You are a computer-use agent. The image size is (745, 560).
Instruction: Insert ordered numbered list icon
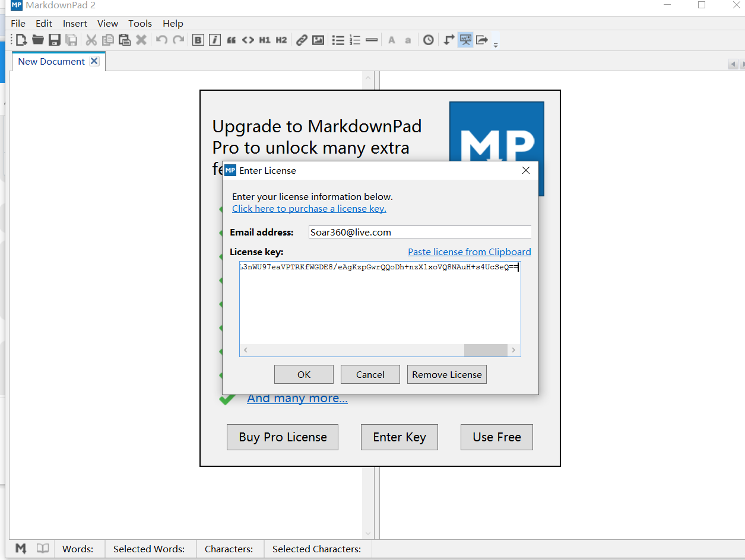coord(355,40)
